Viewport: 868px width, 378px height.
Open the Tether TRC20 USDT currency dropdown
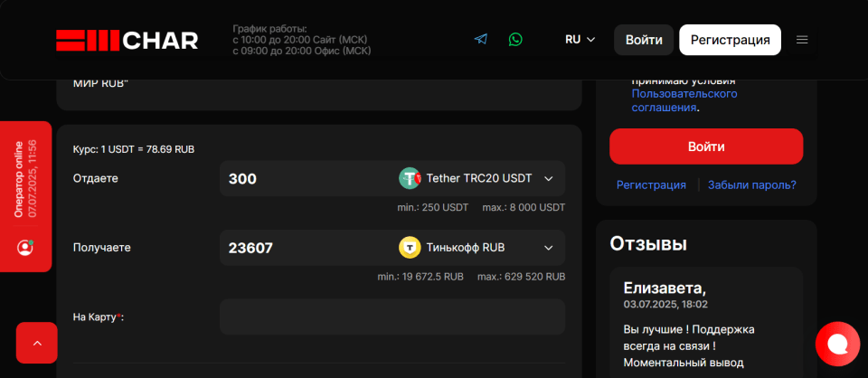click(476, 178)
